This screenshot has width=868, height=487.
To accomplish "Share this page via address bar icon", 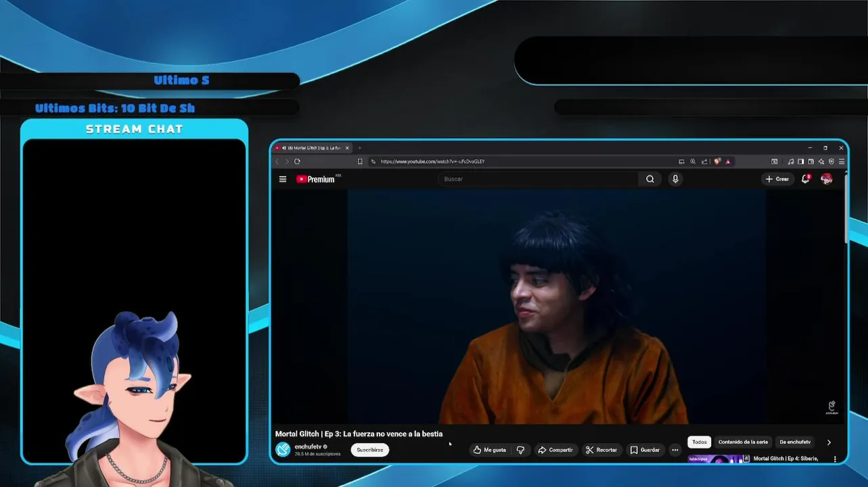I will coord(704,162).
